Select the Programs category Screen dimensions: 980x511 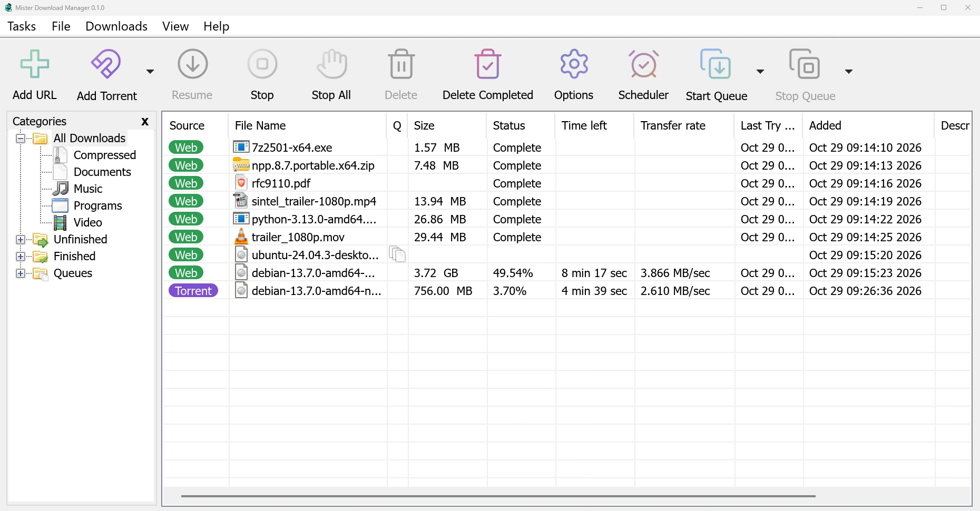click(98, 205)
